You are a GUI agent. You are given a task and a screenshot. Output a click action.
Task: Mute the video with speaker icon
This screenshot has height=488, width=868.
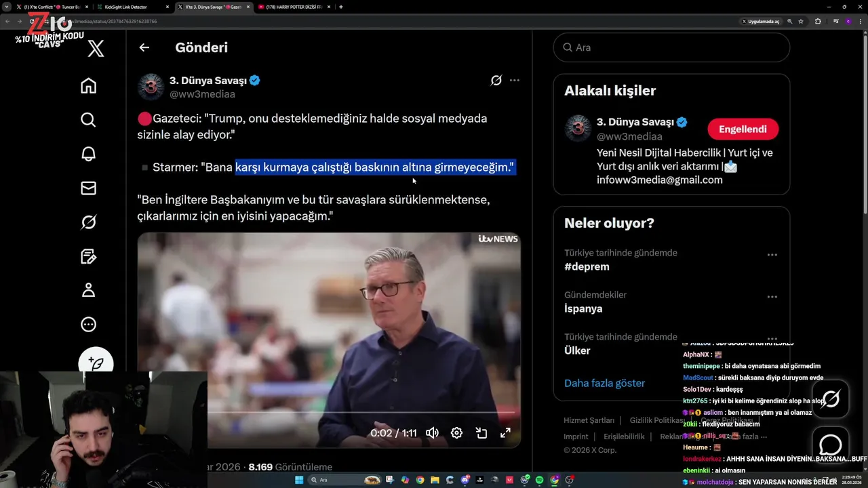coord(432,433)
